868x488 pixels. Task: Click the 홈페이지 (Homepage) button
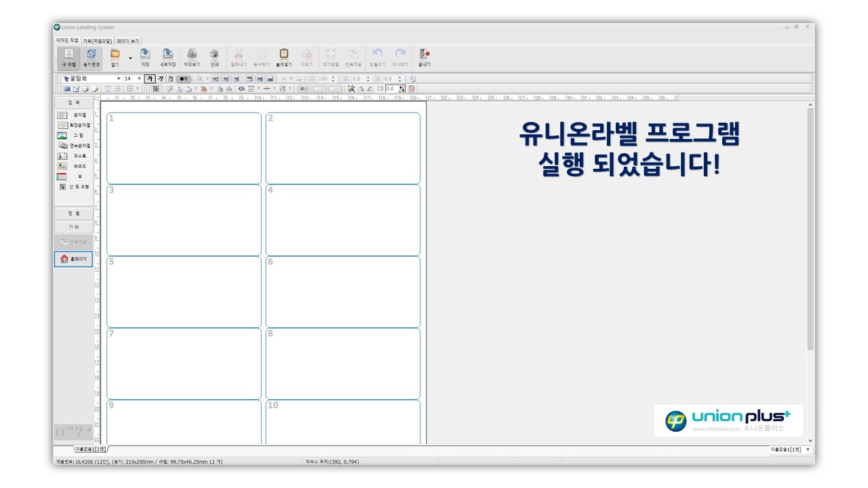tap(73, 259)
